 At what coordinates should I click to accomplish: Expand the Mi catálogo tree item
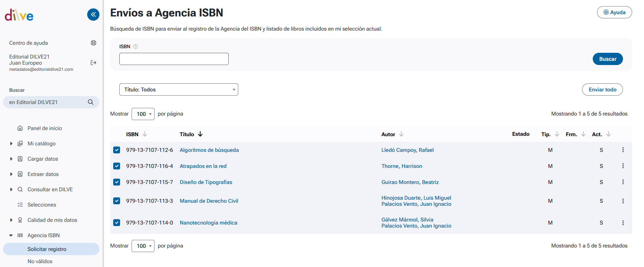(x=11, y=143)
